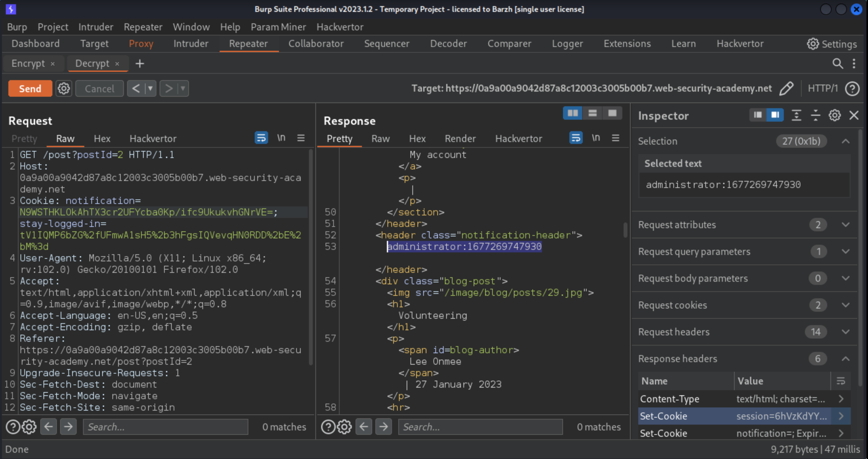This screenshot has width=868, height=459.
Task: Click Response pane vertical scrollbar thumb
Action: (x=625, y=230)
